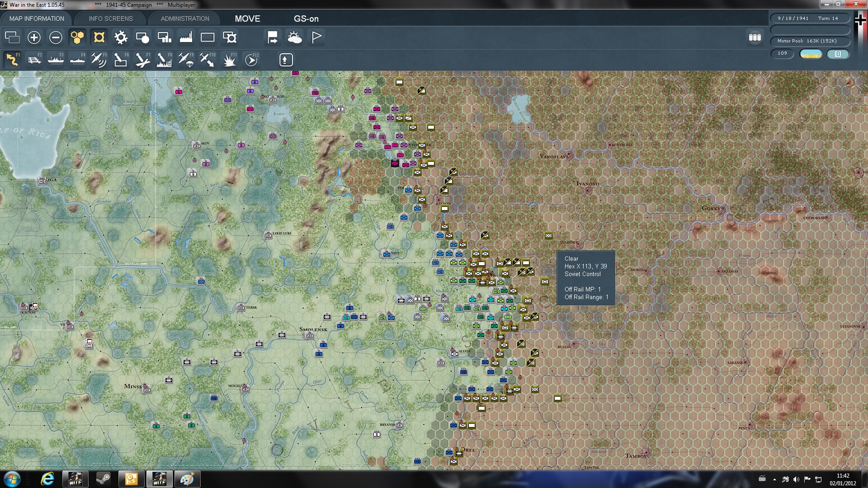Select Air Transfer mode (F10)
Viewport: 868px width, 488px height.
pyautogui.click(x=208, y=59)
